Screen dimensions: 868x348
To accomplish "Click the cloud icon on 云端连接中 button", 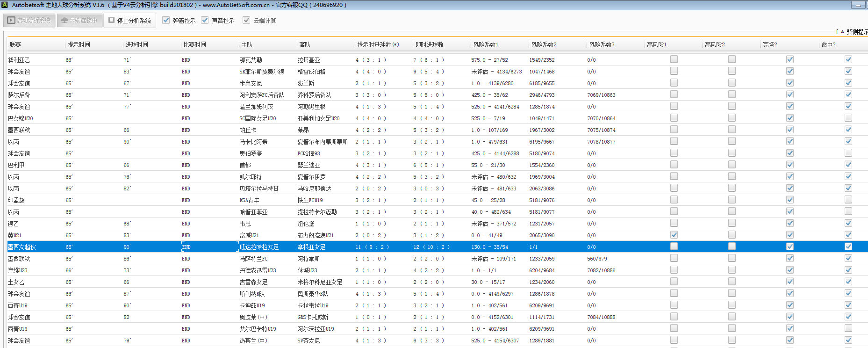I will click(65, 21).
